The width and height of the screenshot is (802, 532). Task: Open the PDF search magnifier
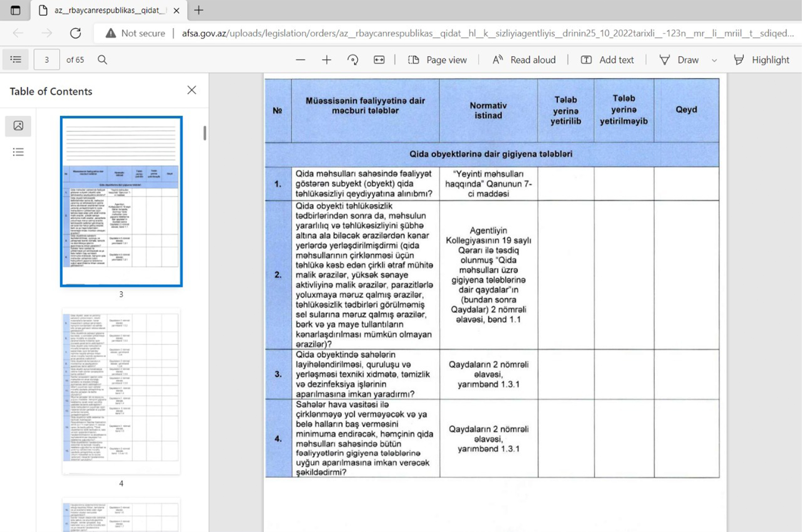pos(102,60)
